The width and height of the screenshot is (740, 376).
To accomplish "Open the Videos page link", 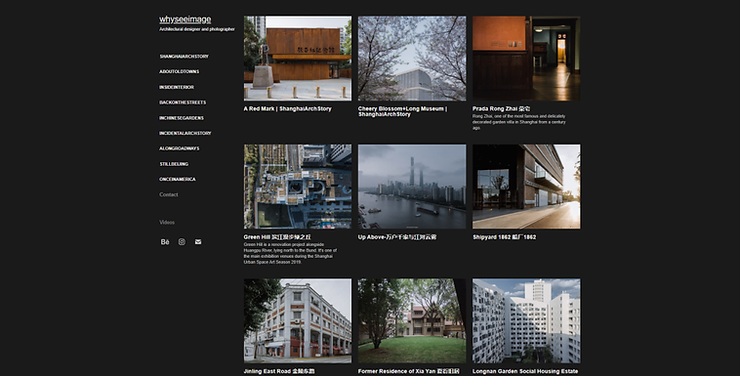I will pyautogui.click(x=167, y=222).
